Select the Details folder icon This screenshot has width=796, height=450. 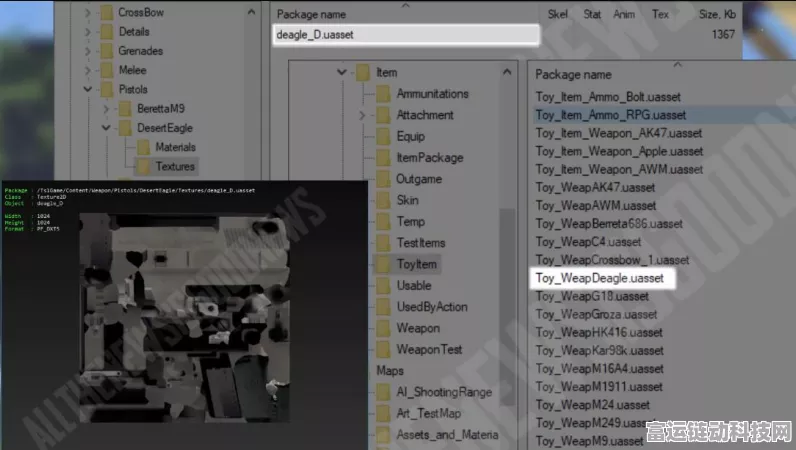pos(107,31)
